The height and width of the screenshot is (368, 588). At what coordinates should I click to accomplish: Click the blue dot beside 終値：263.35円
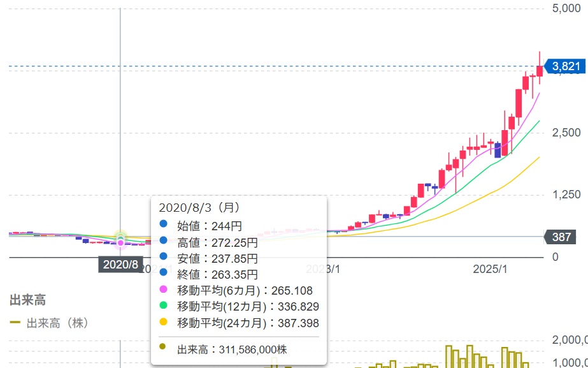coord(163,274)
